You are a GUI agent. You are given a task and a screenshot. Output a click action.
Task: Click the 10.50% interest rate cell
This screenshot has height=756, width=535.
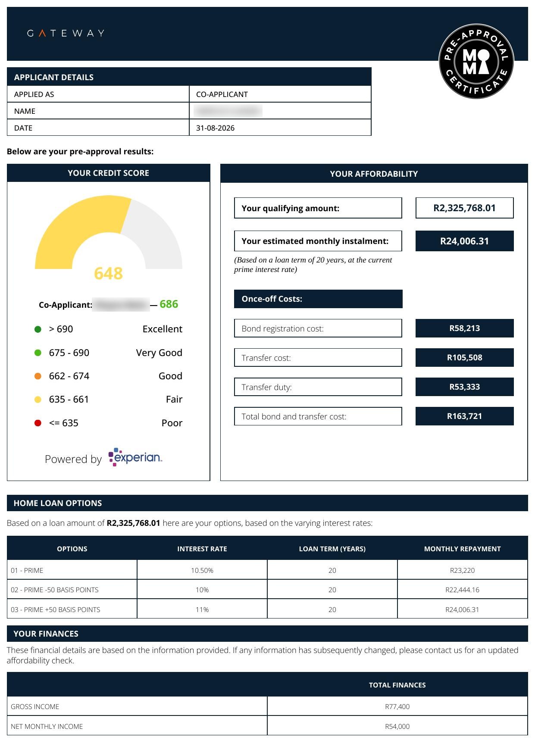(x=202, y=570)
